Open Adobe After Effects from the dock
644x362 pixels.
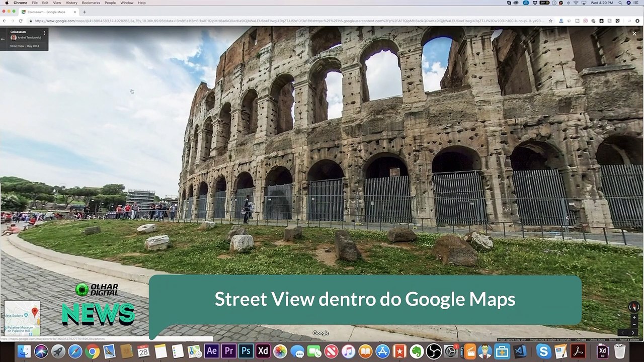[212, 351]
